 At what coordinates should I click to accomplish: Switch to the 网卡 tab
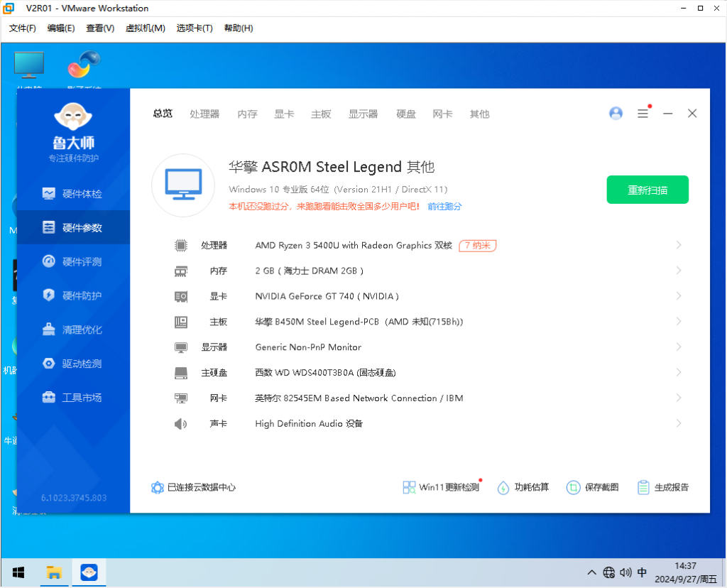click(x=442, y=114)
